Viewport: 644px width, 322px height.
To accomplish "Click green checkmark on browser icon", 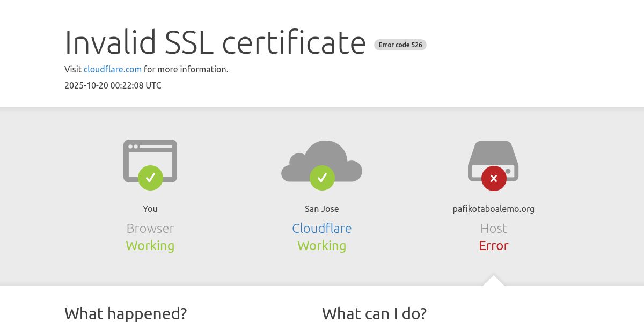I will (150, 178).
